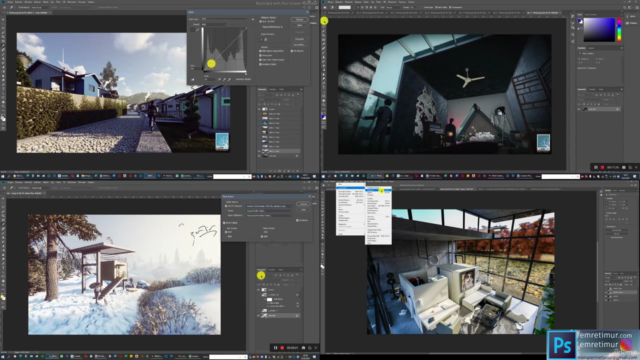
Task: Toggle the Preview checkbox in Curves dialog
Action: coord(292,51)
